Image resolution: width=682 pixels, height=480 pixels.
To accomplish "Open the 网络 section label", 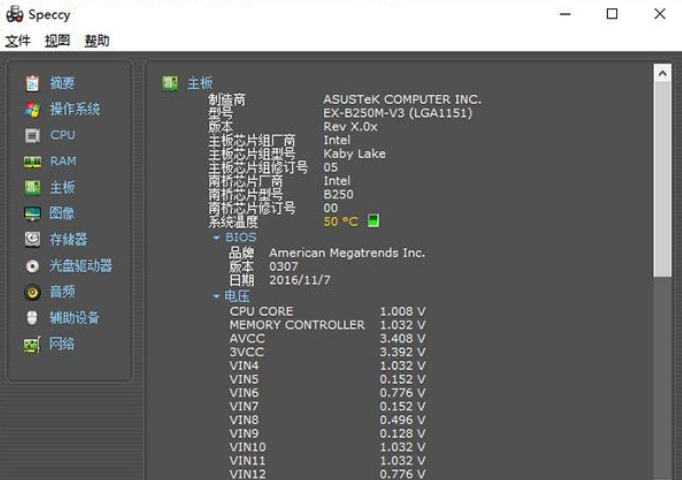I will pos(62,344).
